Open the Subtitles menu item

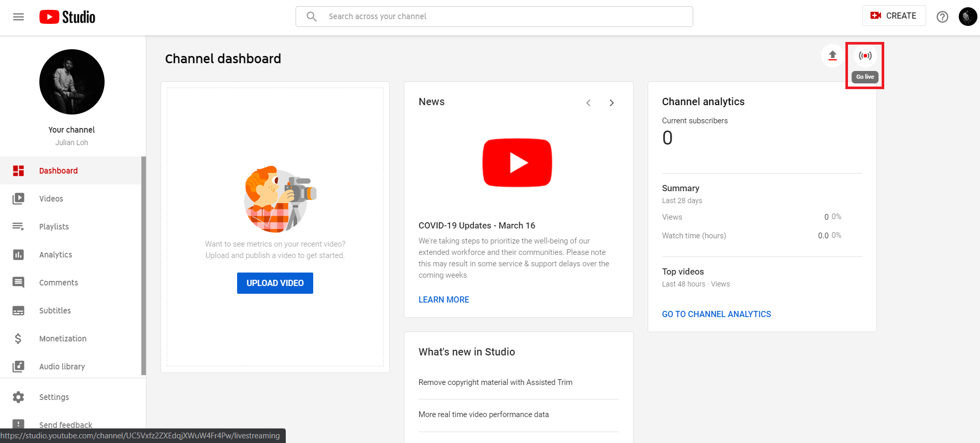[x=71, y=310]
